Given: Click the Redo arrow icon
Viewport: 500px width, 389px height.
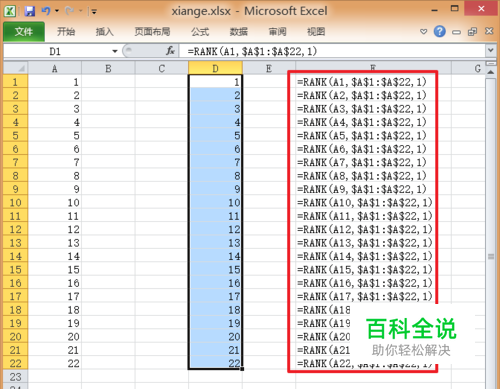Looking at the screenshot, I should click(x=69, y=11).
